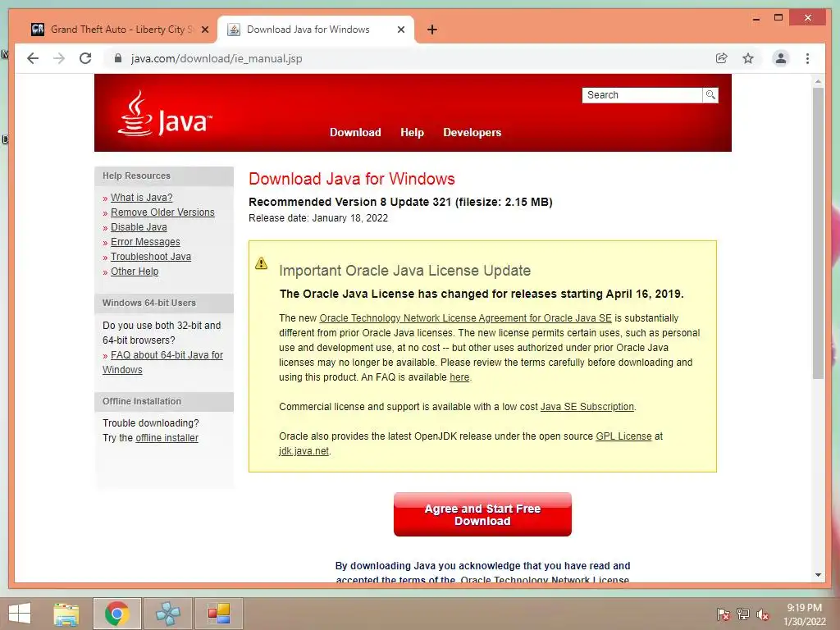View site info via the padlock icon
840x630 pixels.
pos(118,58)
